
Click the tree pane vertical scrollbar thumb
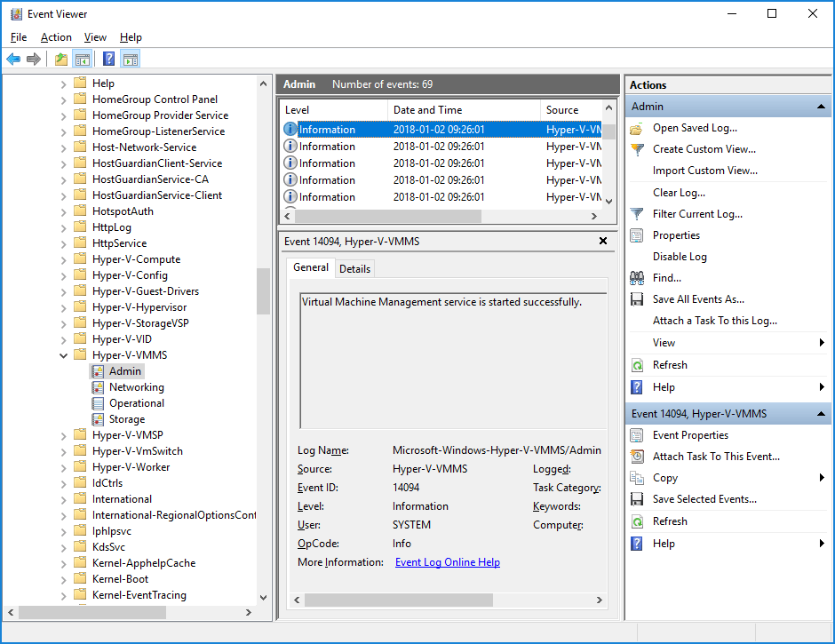(x=263, y=291)
